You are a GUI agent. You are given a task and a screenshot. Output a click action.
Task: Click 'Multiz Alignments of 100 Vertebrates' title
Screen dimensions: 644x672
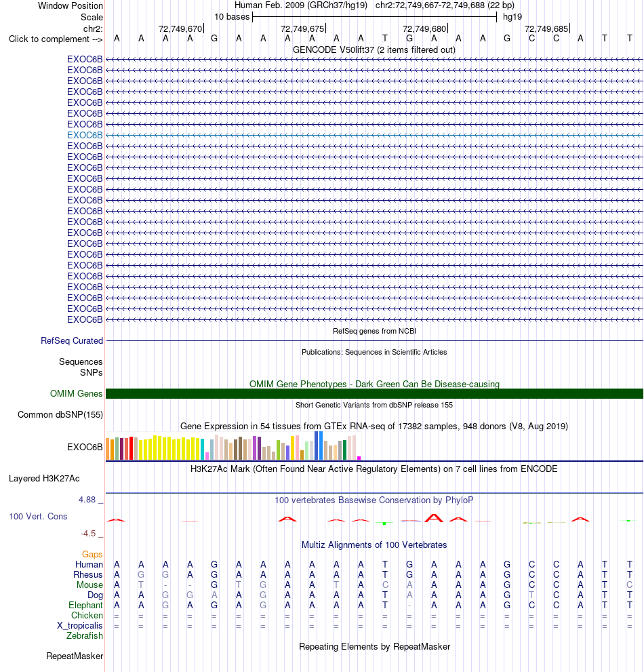pos(374,545)
